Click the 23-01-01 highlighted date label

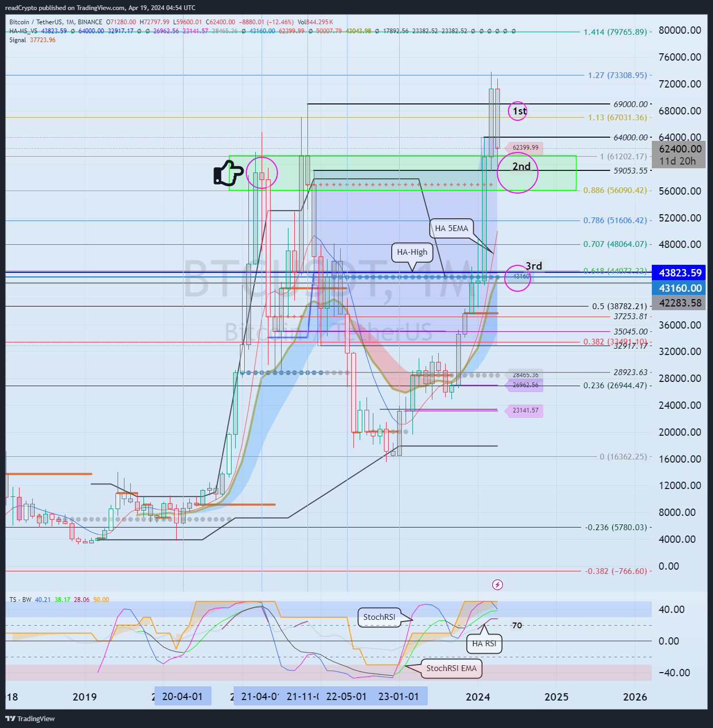pyautogui.click(x=399, y=696)
